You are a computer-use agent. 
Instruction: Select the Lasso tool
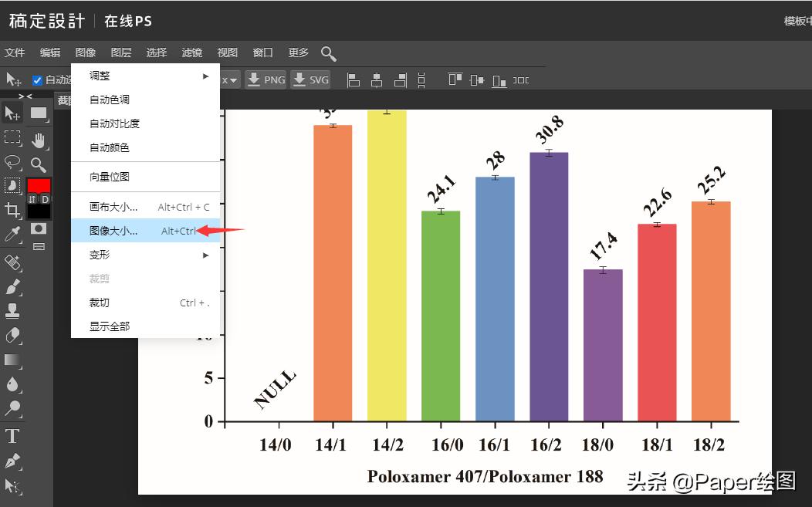[x=12, y=162]
